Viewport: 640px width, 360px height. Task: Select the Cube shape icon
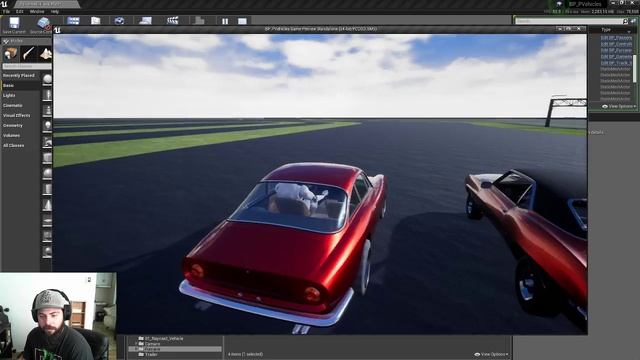point(47,158)
